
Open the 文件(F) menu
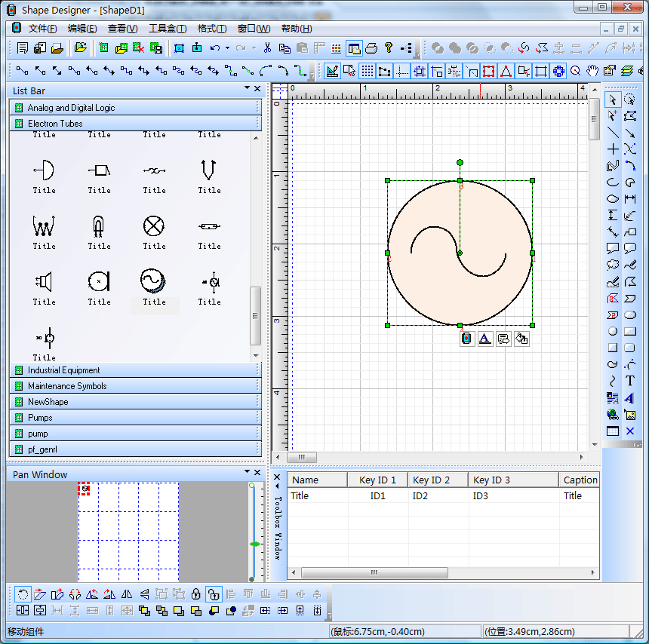(42, 29)
